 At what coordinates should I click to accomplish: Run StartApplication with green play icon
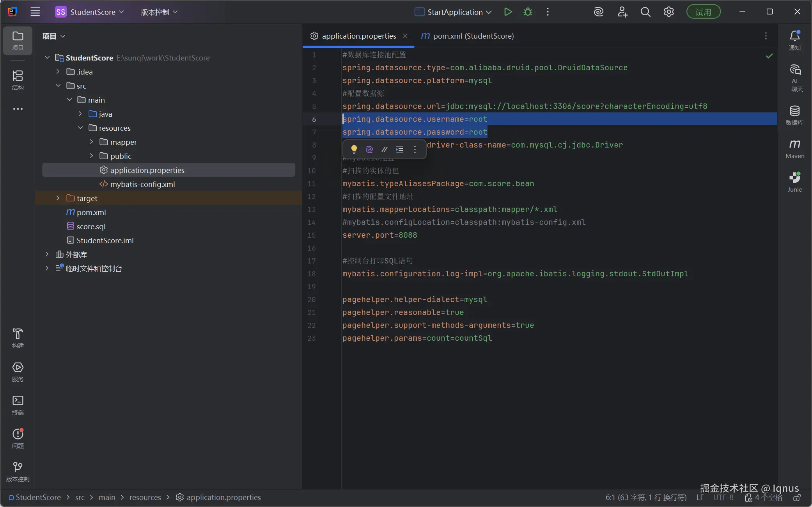coord(507,12)
